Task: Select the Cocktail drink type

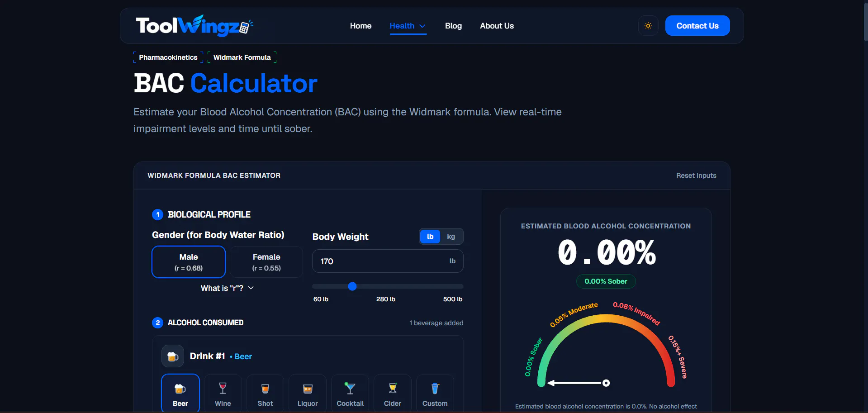Action: coord(350,393)
